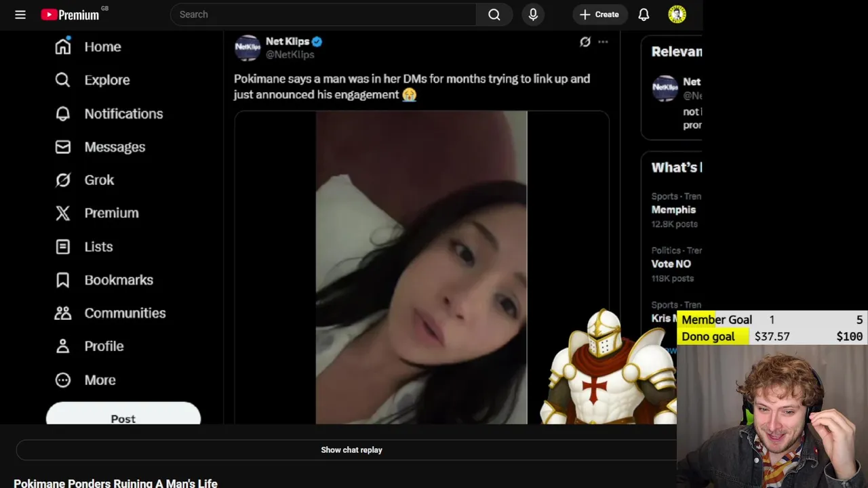Screen dimensions: 868x488
Task: Click the search magnifier button
Action: click(494, 14)
